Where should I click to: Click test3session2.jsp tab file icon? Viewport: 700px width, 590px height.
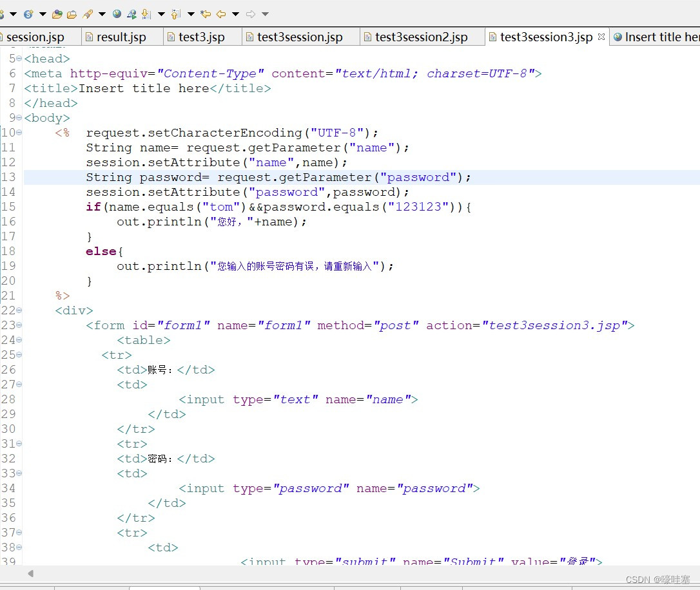367,37
